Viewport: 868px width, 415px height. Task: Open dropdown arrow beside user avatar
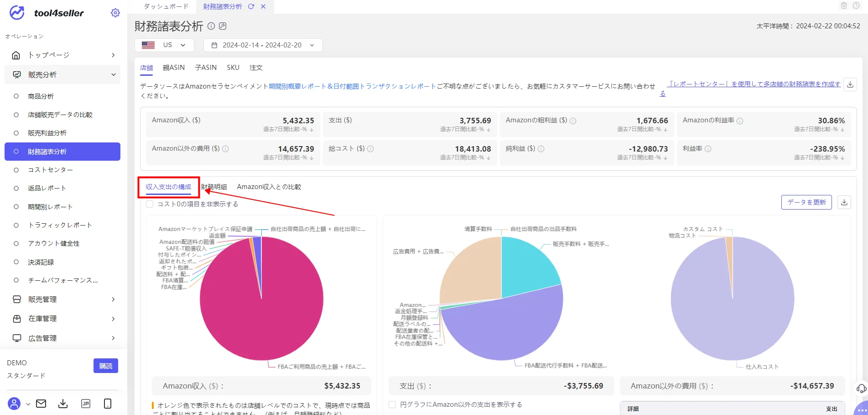coord(28,404)
